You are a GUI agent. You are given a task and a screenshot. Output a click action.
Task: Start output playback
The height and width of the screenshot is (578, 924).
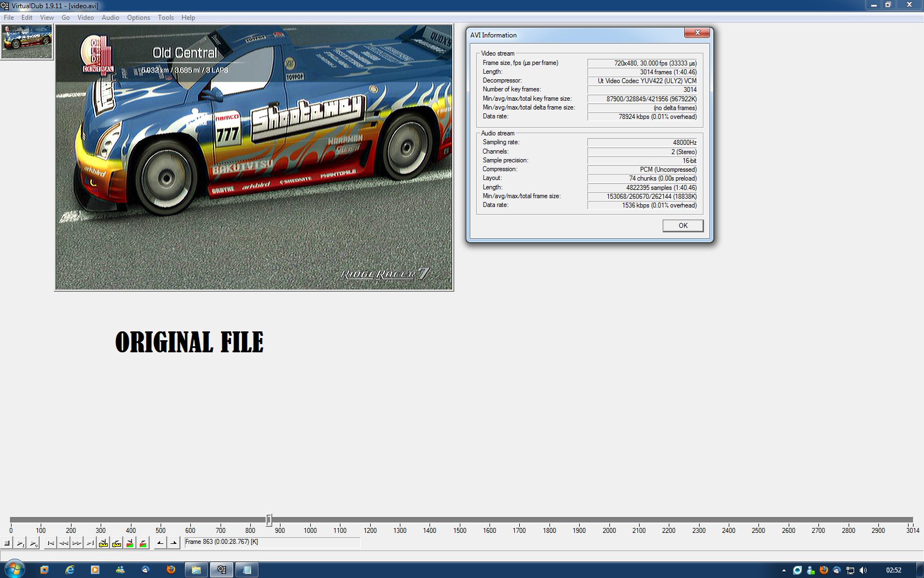tap(34, 543)
